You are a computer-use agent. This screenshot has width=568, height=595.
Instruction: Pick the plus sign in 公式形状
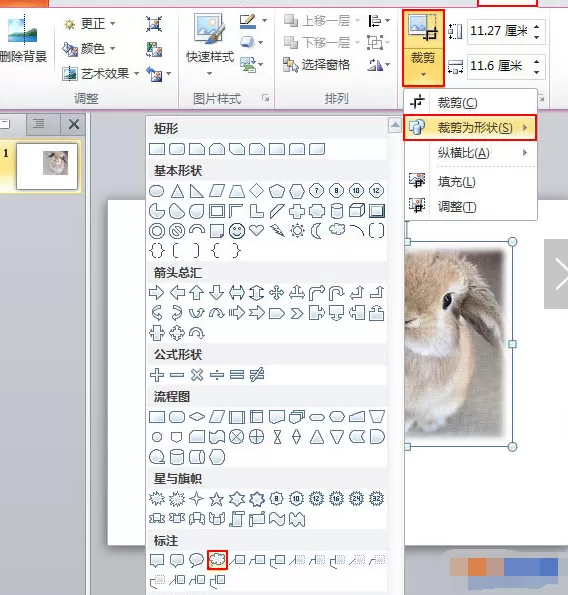[157, 375]
